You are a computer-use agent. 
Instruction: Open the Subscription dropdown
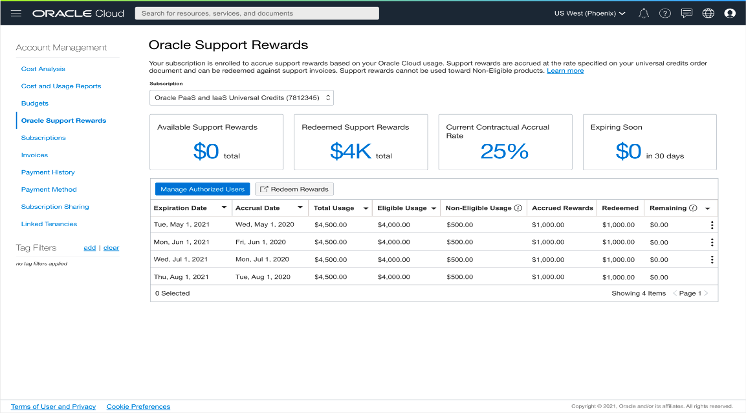pyautogui.click(x=241, y=98)
